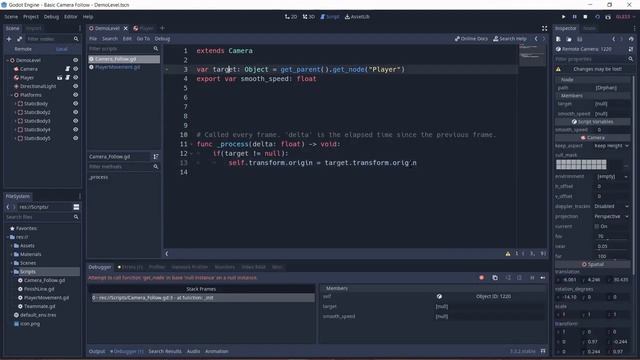
Task: Toggle FileSystem split view mode
Action: coord(76,207)
